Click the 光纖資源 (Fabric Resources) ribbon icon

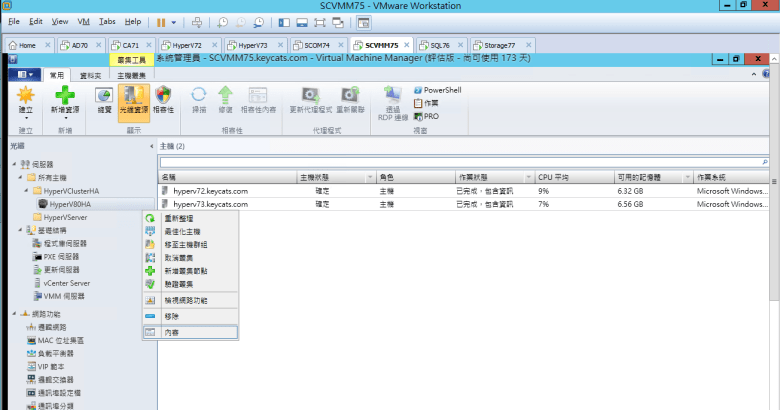point(132,102)
